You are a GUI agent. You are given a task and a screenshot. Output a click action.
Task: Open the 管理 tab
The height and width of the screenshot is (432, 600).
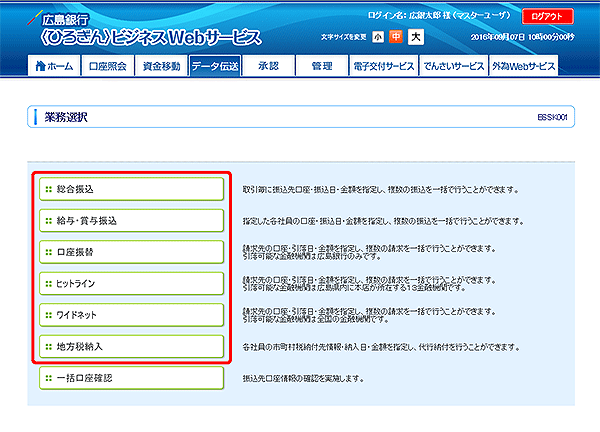[321, 66]
